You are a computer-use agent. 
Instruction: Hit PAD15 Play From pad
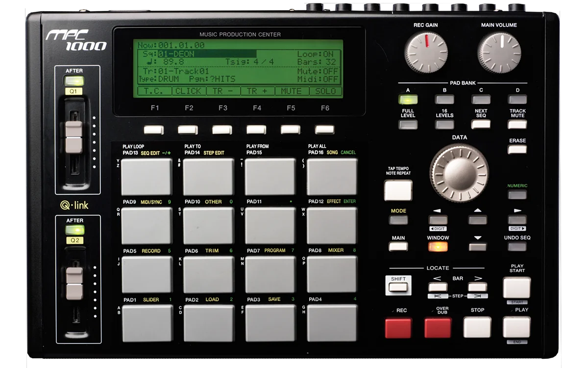tap(270, 176)
